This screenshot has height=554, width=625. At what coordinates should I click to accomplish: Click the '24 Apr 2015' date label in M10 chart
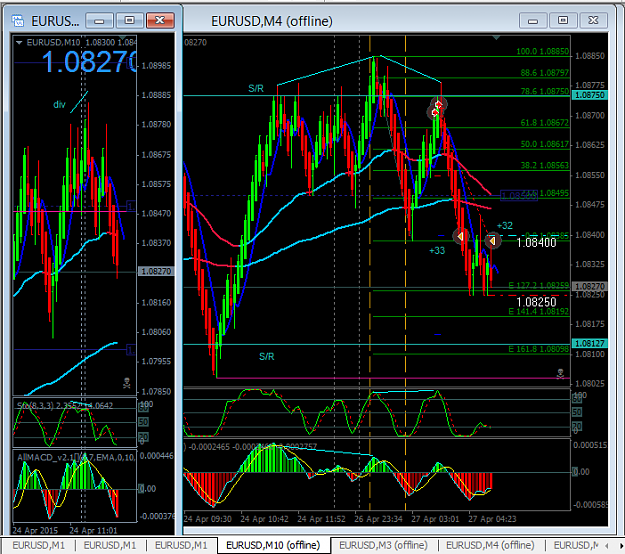[x=35, y=530]
